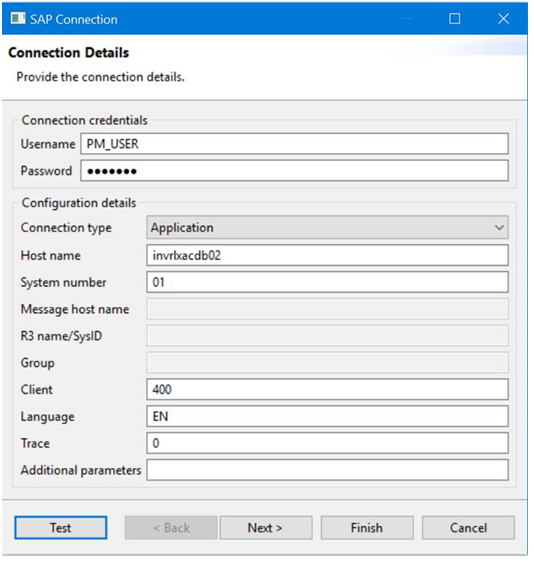Click the SAP Connection title text
The image size is (534, 561).
[74, 19]
